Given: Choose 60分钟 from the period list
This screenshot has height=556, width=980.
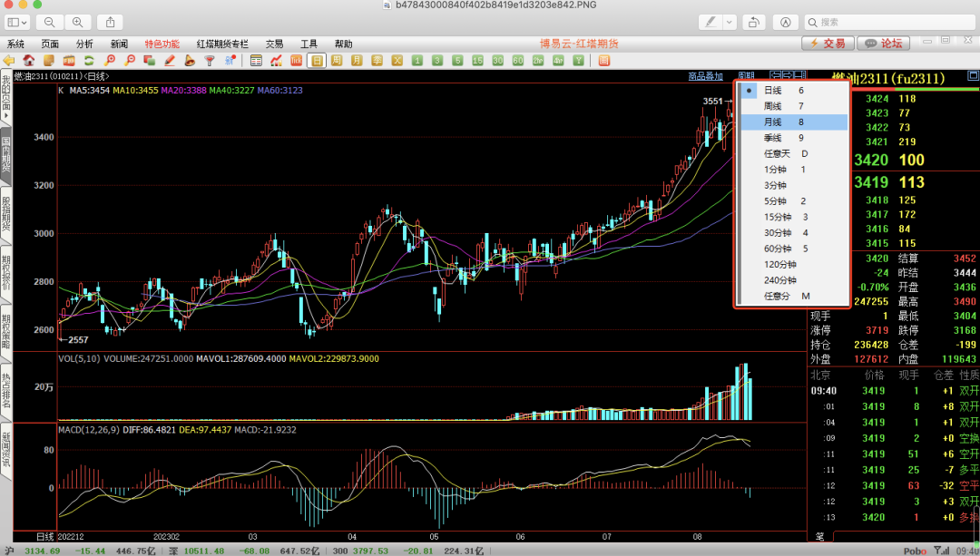Looking at the screenshot, I should pyautogui.click(x=778, y=249).
